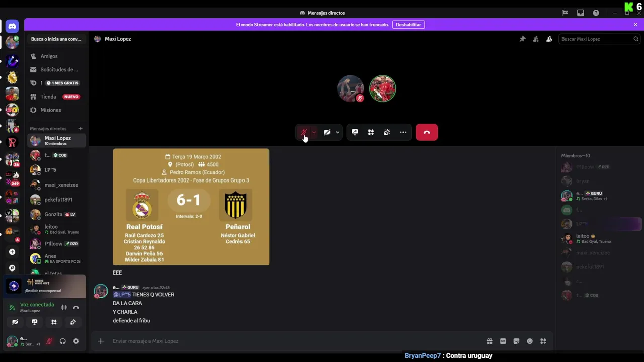Open Solicitudes de mensajes
644x362 pixels.
[x=56, y=70]
